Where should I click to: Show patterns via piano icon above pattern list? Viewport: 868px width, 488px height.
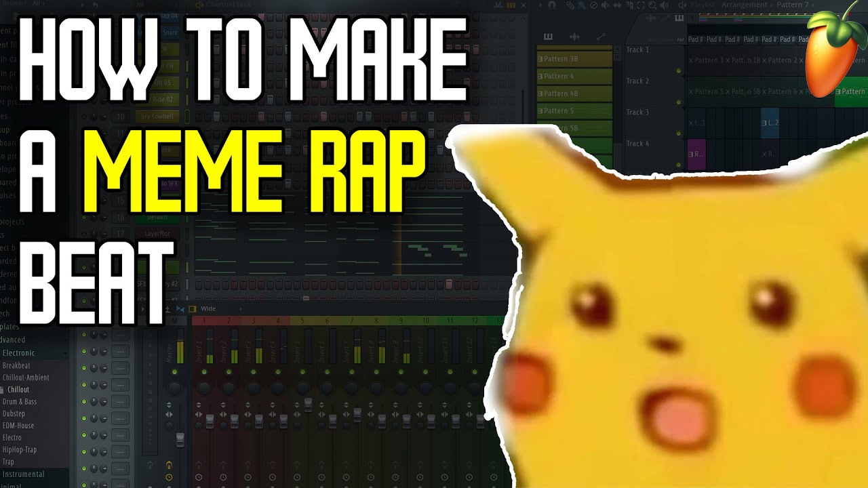pyautogui.click(x=548, y=37)
